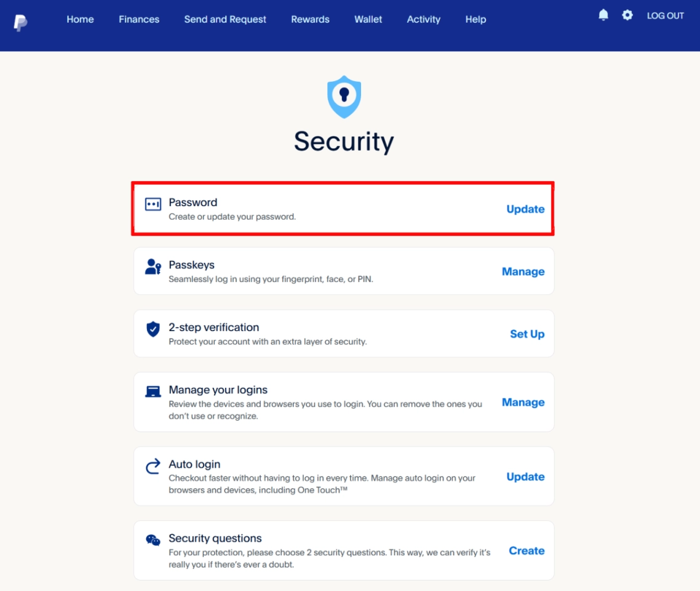Screen dimensions: 700x591
Task: Open the Activity page
Action: click(x=423, y=19)
